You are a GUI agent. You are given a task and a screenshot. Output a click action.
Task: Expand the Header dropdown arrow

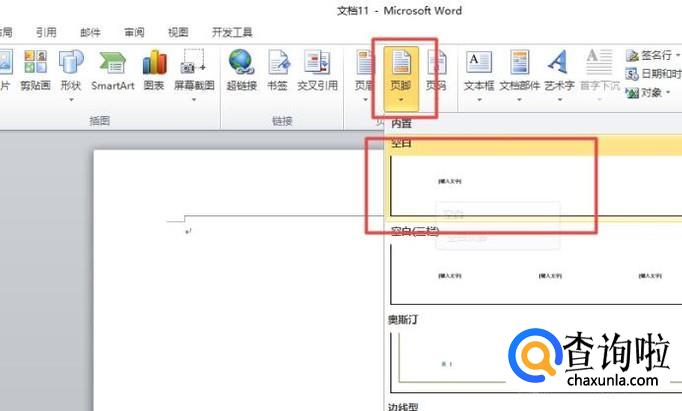(x=365, y=100)
